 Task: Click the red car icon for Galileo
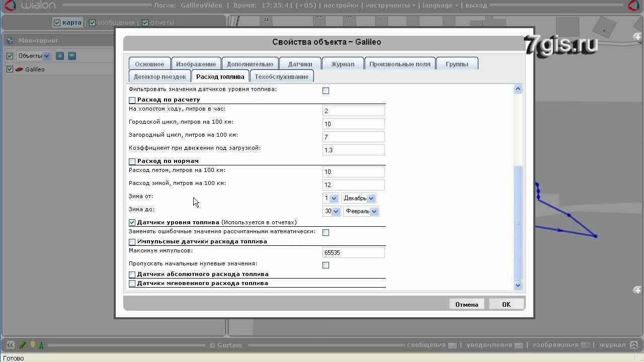(x=19, y=69)
